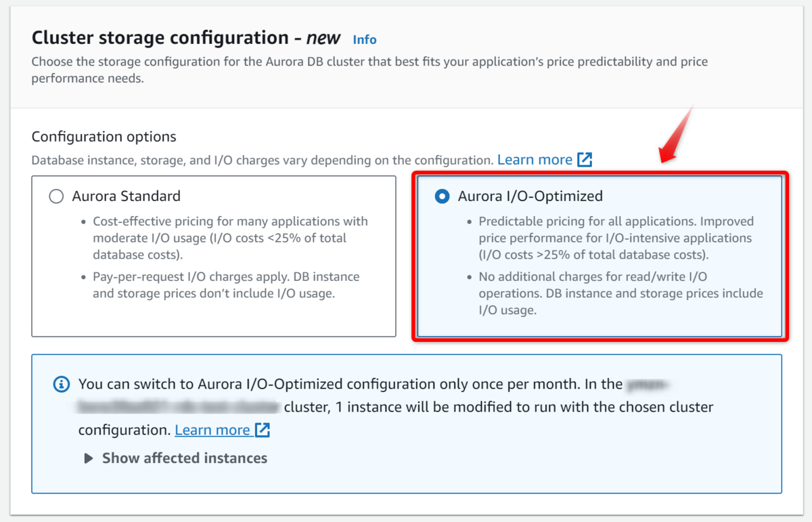Click the predictable pricing bullet text

(x=616, y=237)
